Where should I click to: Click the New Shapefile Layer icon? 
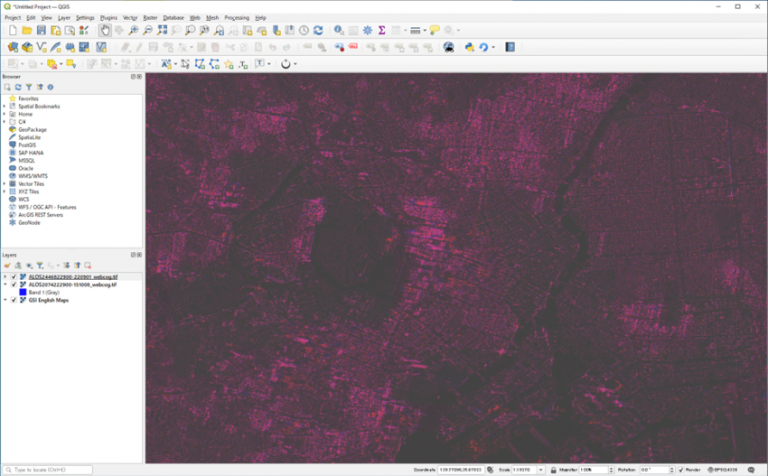pyautogui.click(x=41, y=47)
